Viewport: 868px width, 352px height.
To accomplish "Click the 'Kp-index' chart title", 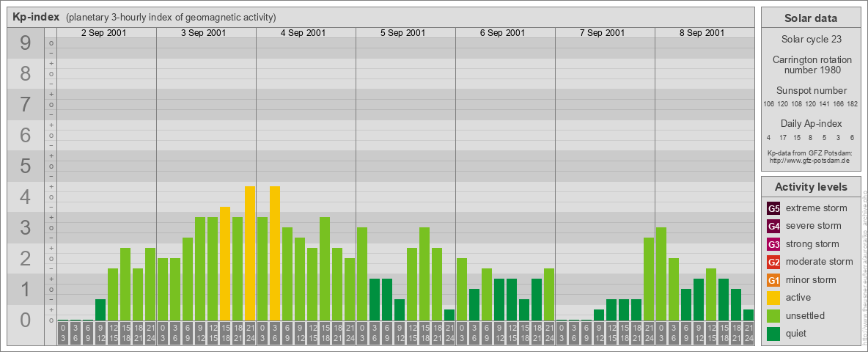I will tap(36, 17).
